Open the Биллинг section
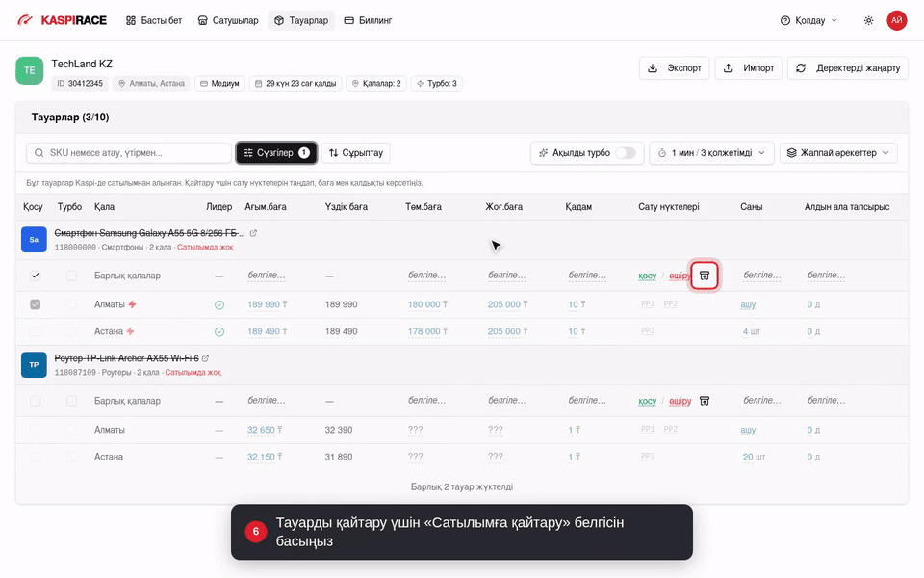 click(369, 20)
